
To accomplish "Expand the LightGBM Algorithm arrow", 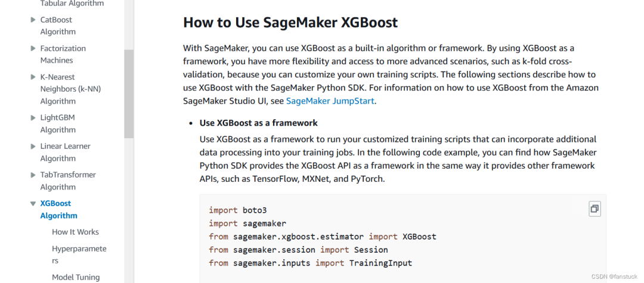I will [x=33, y=117].
